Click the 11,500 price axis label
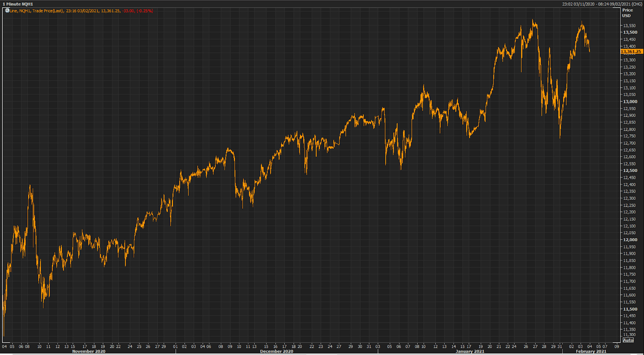The image size is (644, 355). 630,309
